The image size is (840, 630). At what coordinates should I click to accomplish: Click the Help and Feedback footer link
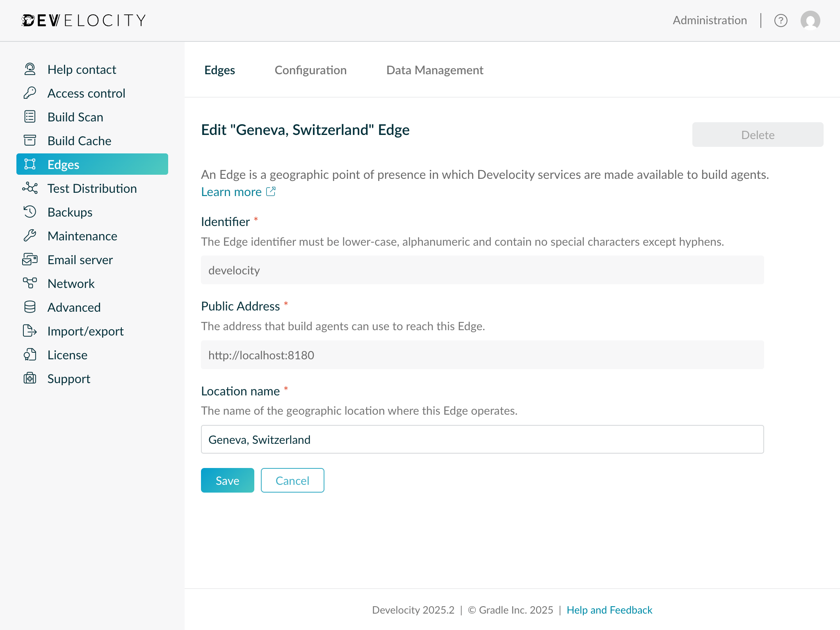(x=609, y=610)
